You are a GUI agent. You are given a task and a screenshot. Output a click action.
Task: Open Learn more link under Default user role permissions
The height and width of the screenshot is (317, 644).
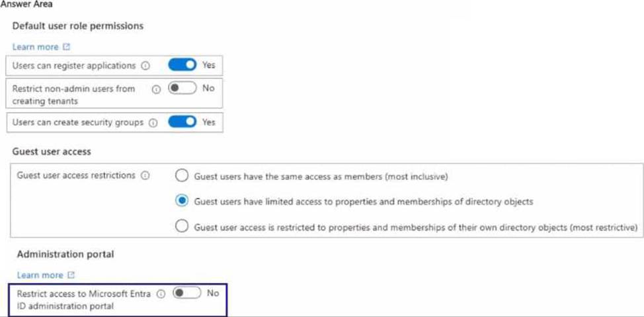(36, 47)
